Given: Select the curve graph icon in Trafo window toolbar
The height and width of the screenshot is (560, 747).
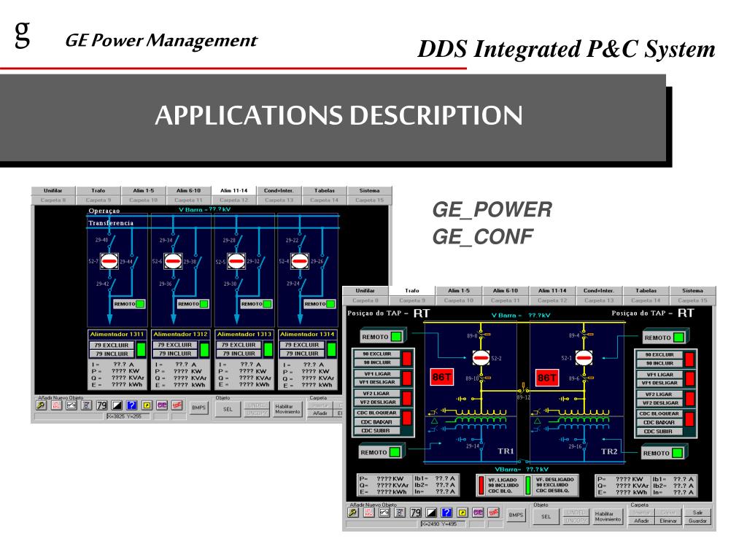Looking at the screenshot, I should point(384,513).
